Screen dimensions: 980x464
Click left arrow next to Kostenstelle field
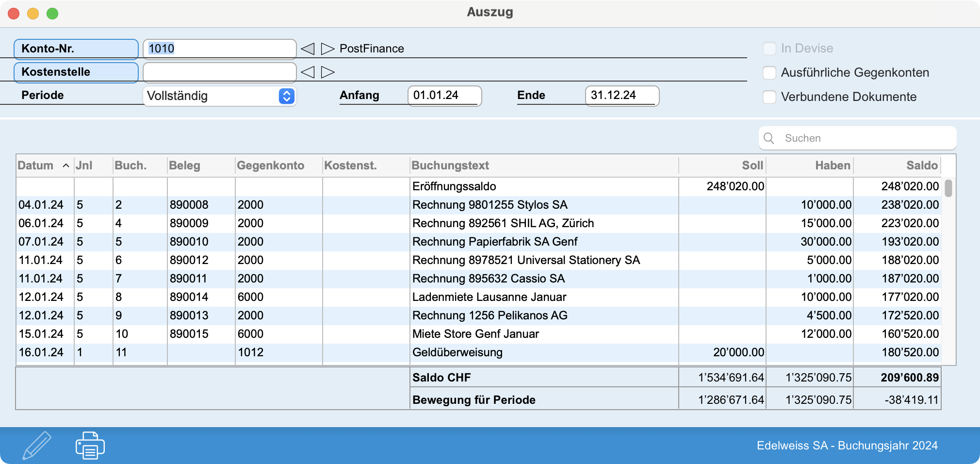tap(308, 72)
